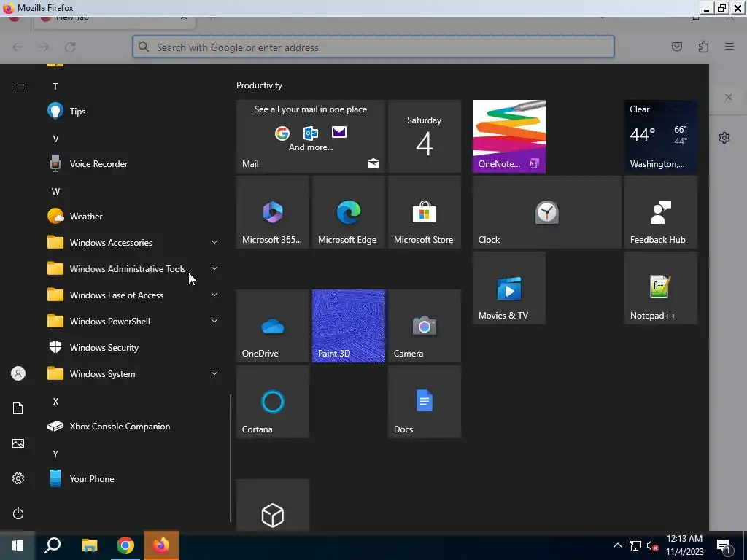Open the OneNote tile
747x560 pixels.
pos(508,136)
